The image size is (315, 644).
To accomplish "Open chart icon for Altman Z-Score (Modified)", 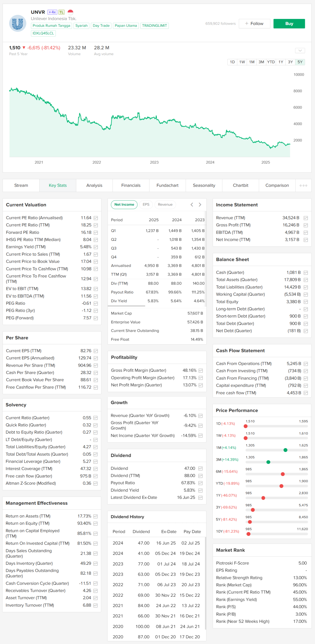I will (x=95, y=483).
